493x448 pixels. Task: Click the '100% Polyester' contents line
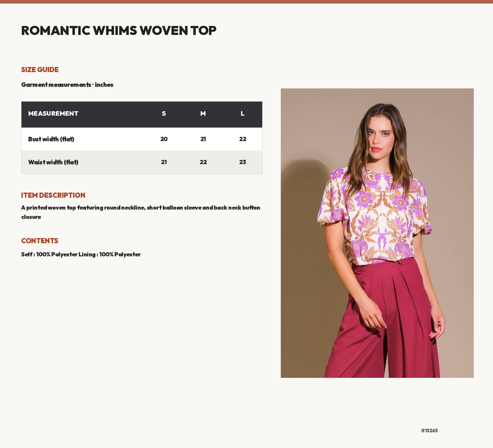point(81,255)
